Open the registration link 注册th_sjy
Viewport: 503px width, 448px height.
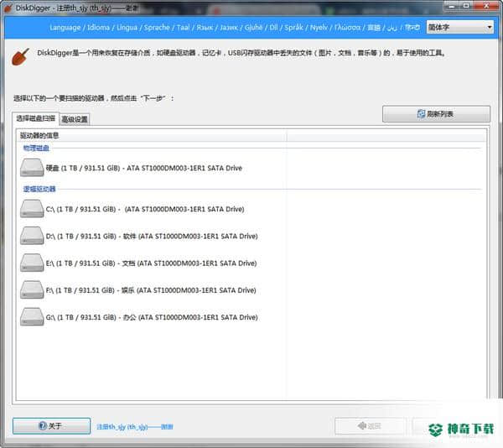[135, 427]
